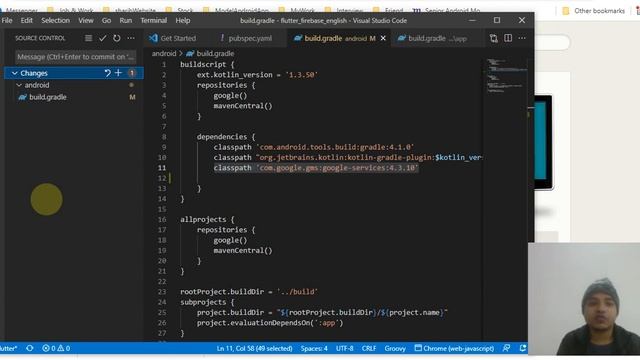This screenshot has height=360, width=640.
Task: Click the rootProject.buildDir '../build' line
Action: (x=249, y=292)
